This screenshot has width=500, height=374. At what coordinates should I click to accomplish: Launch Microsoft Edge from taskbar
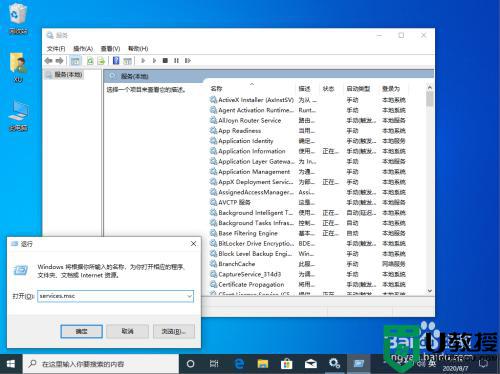[x=239, y=364]
